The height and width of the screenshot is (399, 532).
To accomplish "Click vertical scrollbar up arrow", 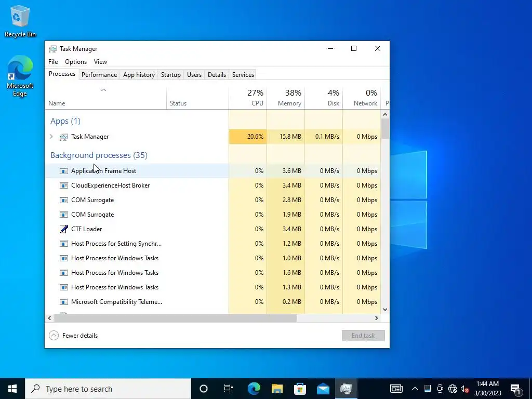I will coord(385,114).
